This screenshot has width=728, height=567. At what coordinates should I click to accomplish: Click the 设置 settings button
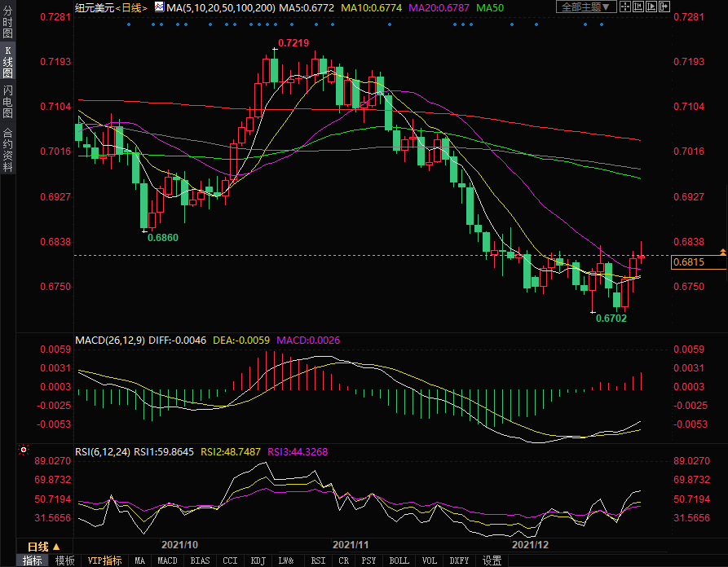492,560
